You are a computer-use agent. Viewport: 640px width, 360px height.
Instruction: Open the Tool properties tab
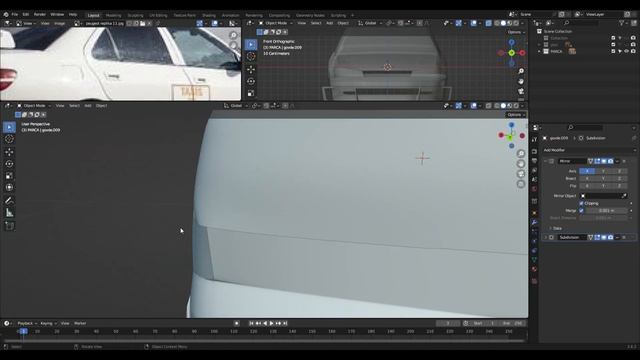pyautogui.click(x=534, y=140)
